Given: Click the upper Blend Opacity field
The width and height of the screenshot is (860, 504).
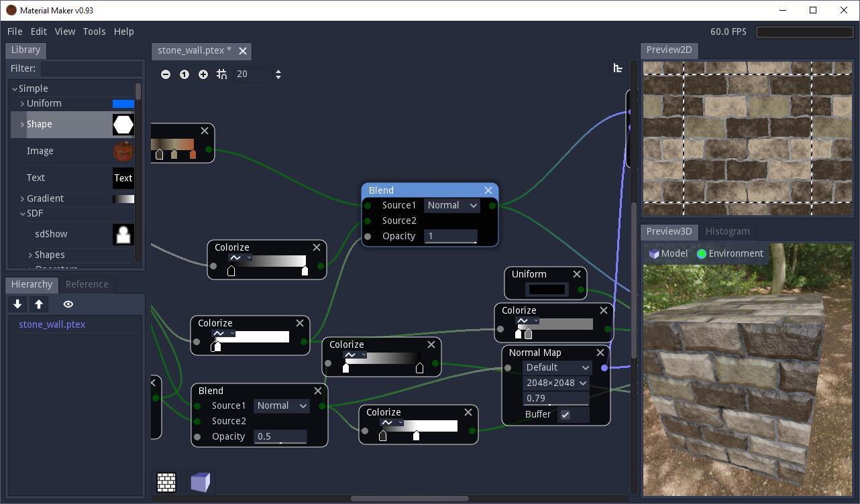Looking at the screenshot, I should [451, 236].
